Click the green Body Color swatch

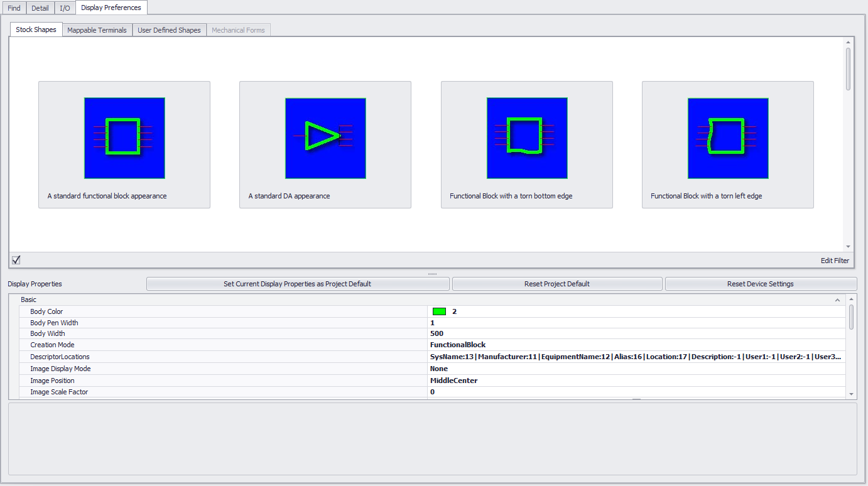pos(439,311)
